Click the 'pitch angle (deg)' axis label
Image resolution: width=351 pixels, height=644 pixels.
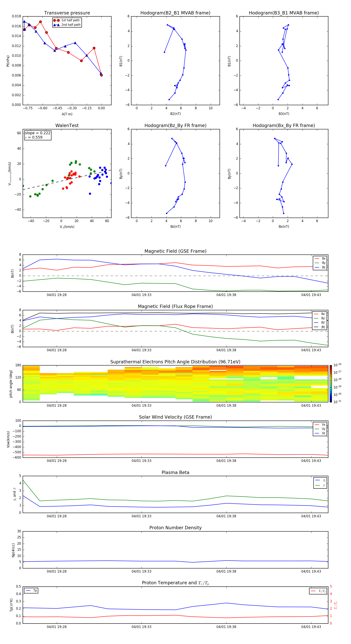click(11, 384)
